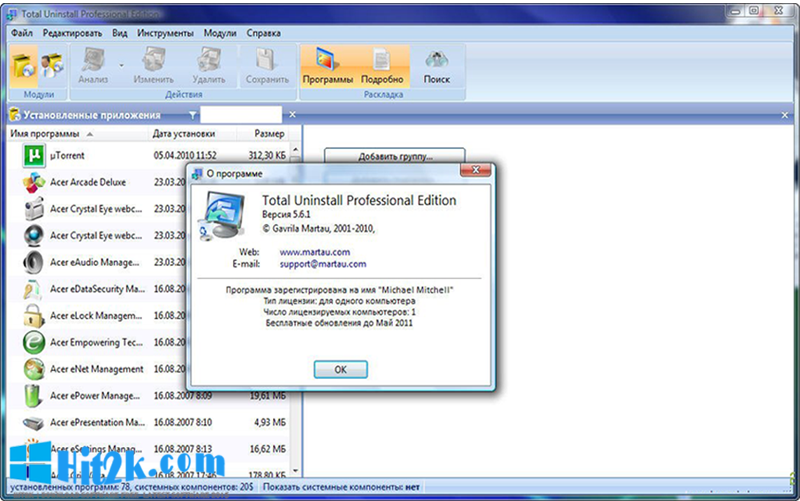
Task: Click the Total Uninstall logo in dialog
Action: point(221,216)
